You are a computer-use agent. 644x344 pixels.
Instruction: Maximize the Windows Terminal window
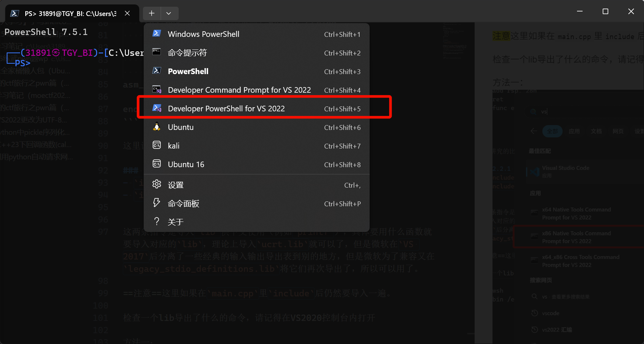(x=605, y=11)
